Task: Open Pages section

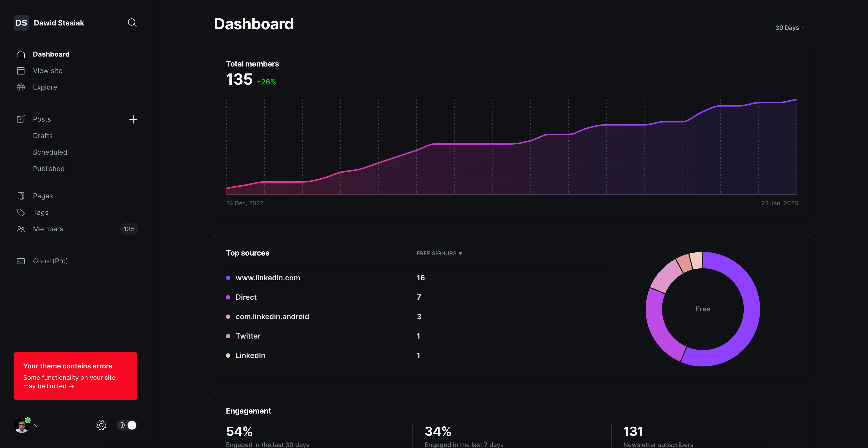Action: pos(43,196)
